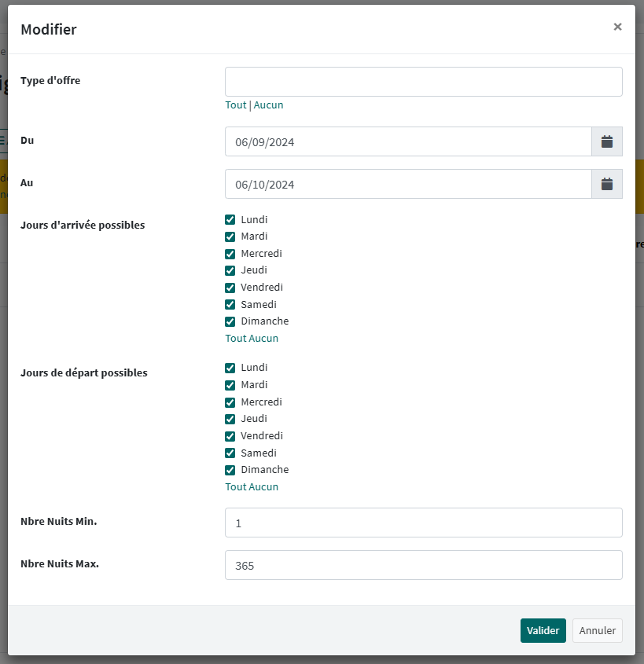Select Tout for arrival days

(235, 339)
